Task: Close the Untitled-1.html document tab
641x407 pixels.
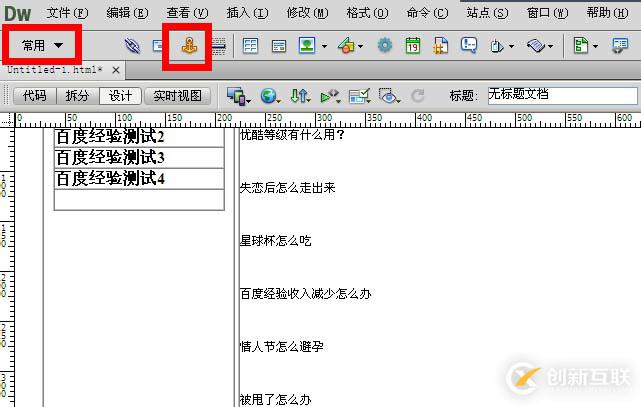Action: coord(116,70)
